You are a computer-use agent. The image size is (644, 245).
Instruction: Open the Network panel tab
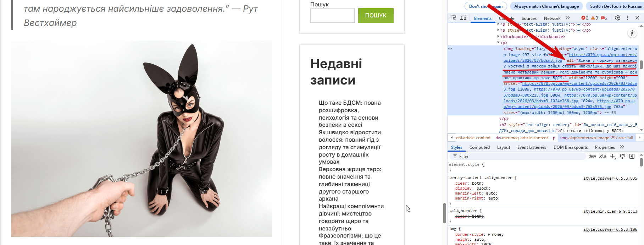pos(552,18)
